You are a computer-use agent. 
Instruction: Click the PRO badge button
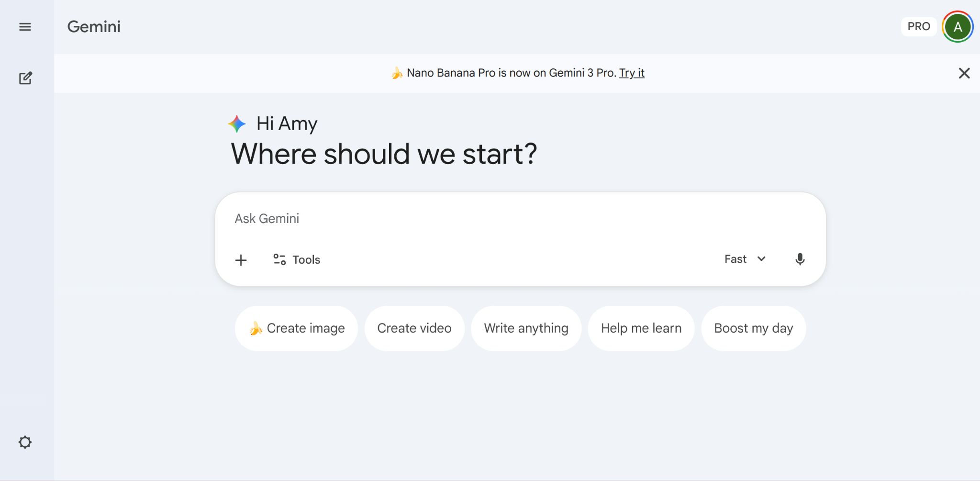pyautogui.click(x=919, y=26)
